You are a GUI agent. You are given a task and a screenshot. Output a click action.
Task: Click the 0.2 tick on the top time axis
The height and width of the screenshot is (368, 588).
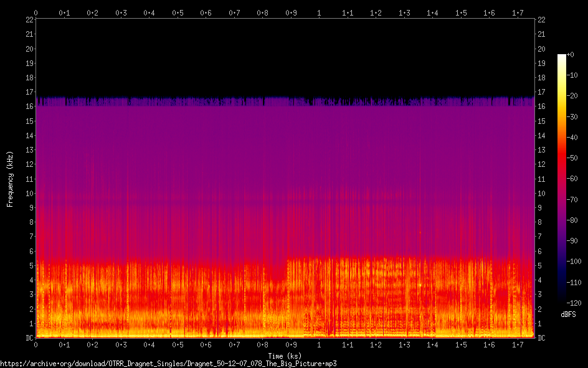[92, 12]
